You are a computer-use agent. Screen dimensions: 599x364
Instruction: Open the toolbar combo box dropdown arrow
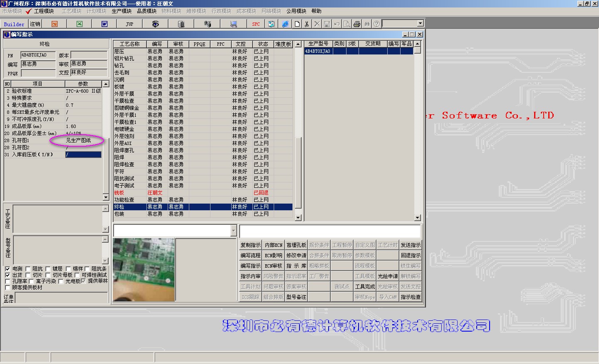(x=420, y=24)
